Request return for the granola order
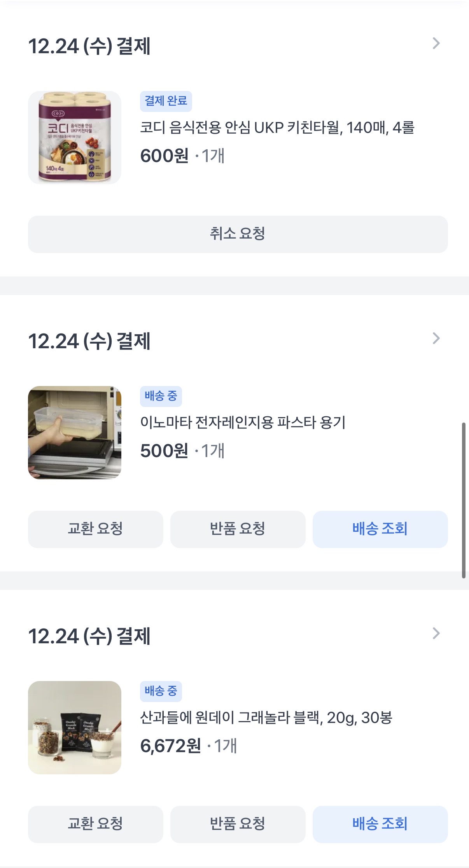 click(238, 824)
